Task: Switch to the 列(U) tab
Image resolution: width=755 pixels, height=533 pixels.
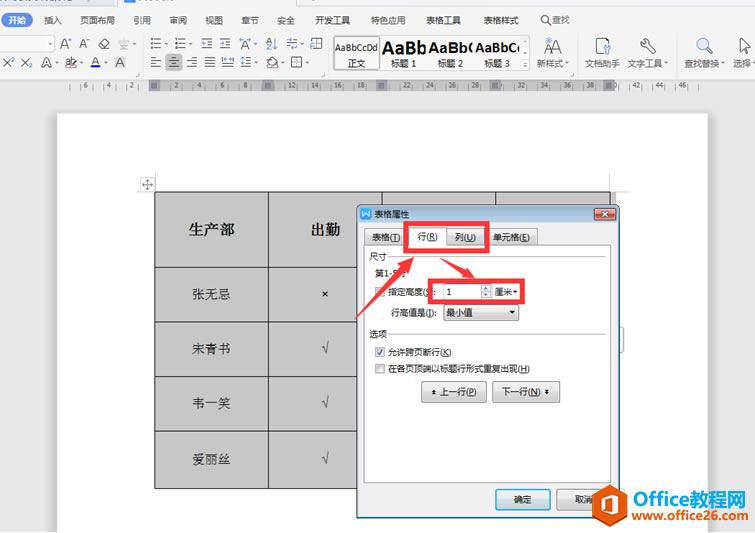Action: pyautogui.click(x=465, y=237)
